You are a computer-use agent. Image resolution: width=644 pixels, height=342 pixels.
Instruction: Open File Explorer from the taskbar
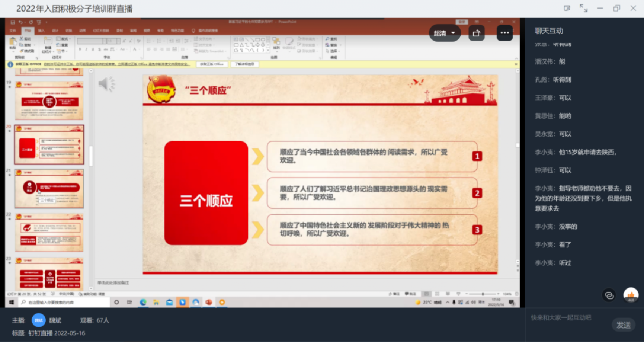(156, 302)
